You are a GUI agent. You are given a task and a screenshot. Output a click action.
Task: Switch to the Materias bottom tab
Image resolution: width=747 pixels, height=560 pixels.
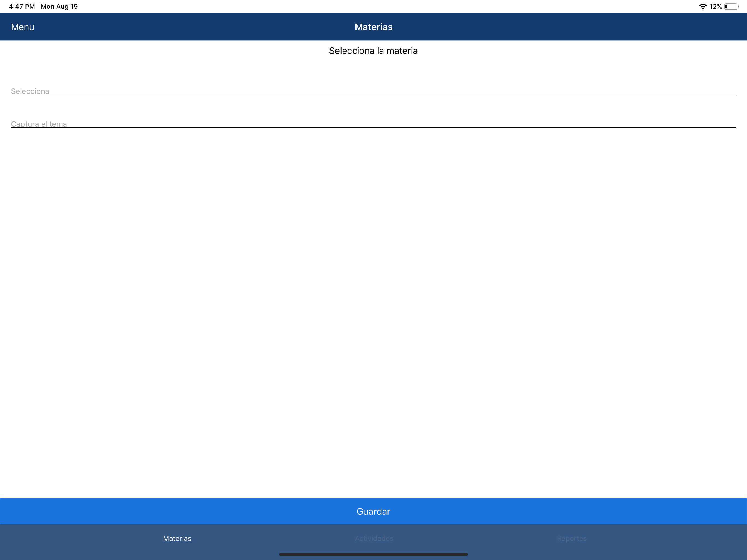click(177, 538)
